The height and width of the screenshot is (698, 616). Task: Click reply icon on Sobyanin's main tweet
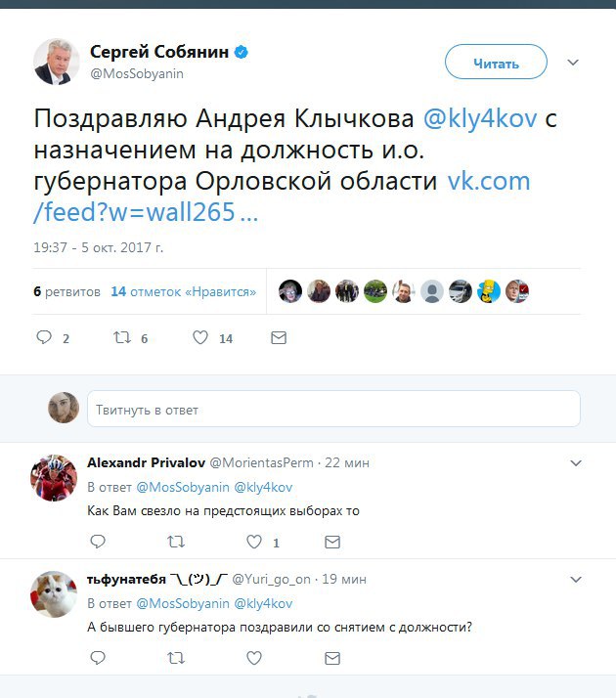44,337
